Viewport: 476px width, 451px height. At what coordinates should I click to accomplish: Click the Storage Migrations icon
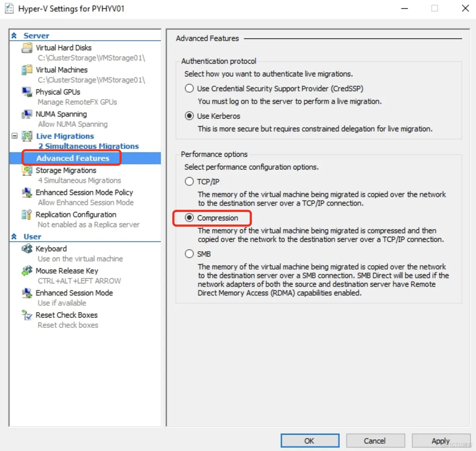tap(27, 170)
